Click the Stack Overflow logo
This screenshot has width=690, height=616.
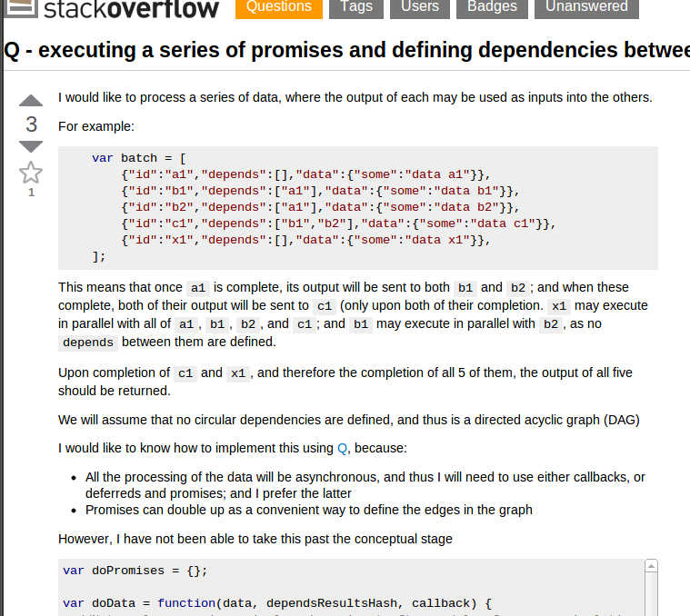point(111,8)
